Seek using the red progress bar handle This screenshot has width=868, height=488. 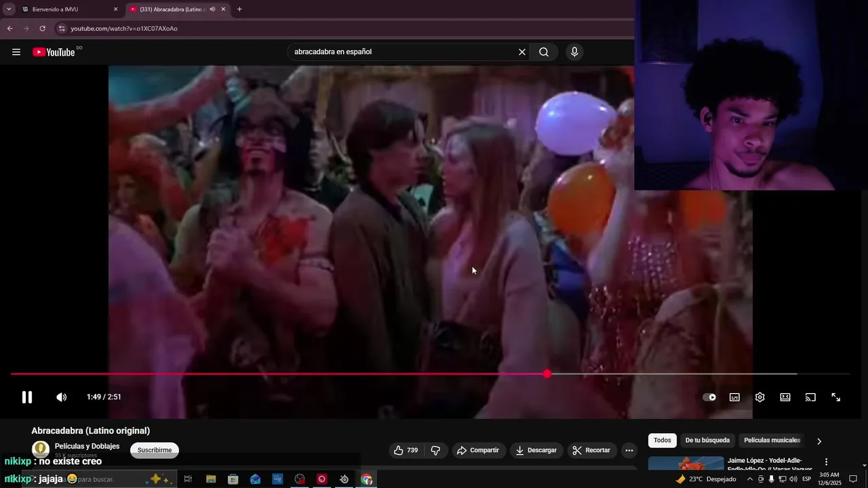point(547,374)
